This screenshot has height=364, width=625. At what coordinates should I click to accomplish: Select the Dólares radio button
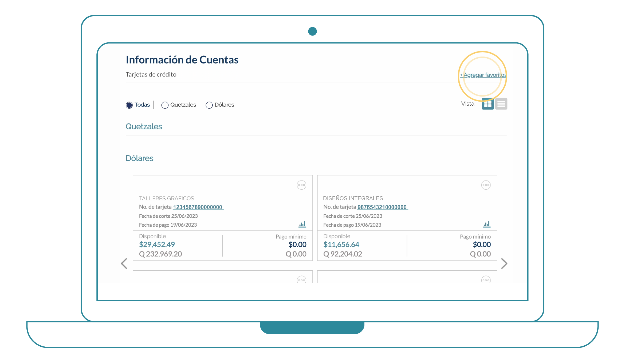[x=209, y=105]
